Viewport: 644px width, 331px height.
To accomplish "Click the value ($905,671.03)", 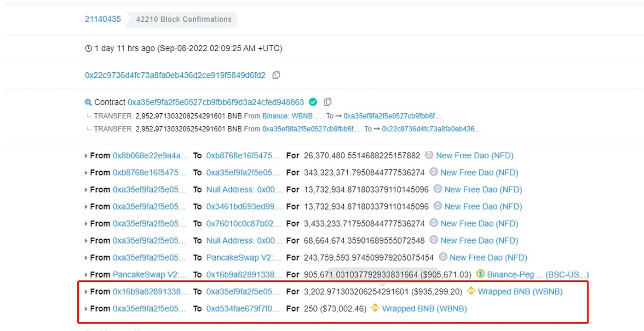I will pos(446,275).
